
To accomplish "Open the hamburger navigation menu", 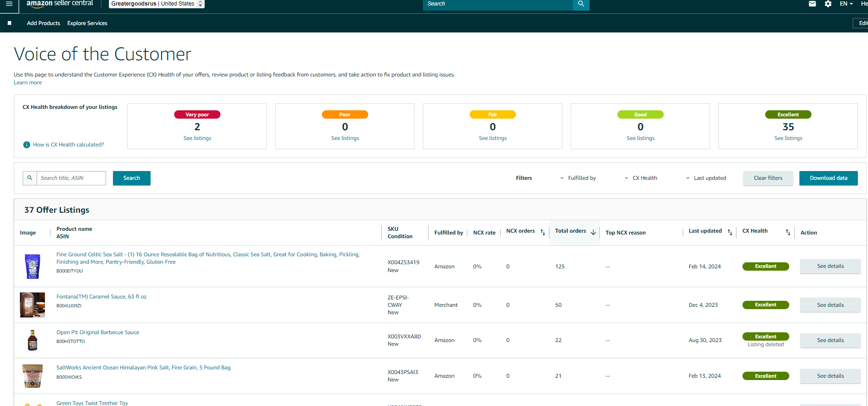I will point(9,3).
